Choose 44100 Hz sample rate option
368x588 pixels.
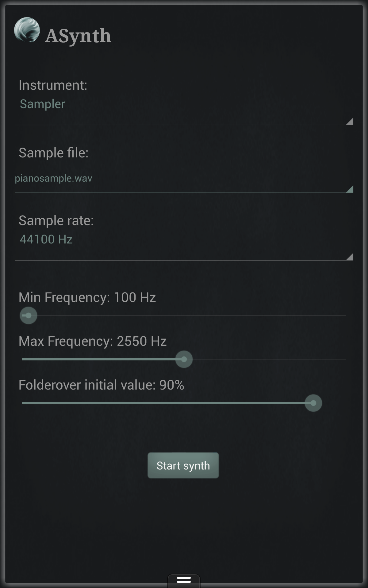47,240
